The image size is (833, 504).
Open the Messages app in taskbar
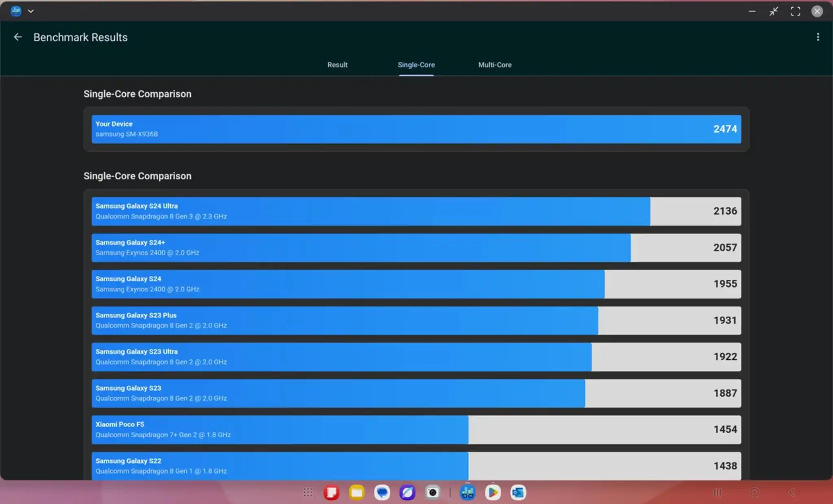click(x=382, y=492)
